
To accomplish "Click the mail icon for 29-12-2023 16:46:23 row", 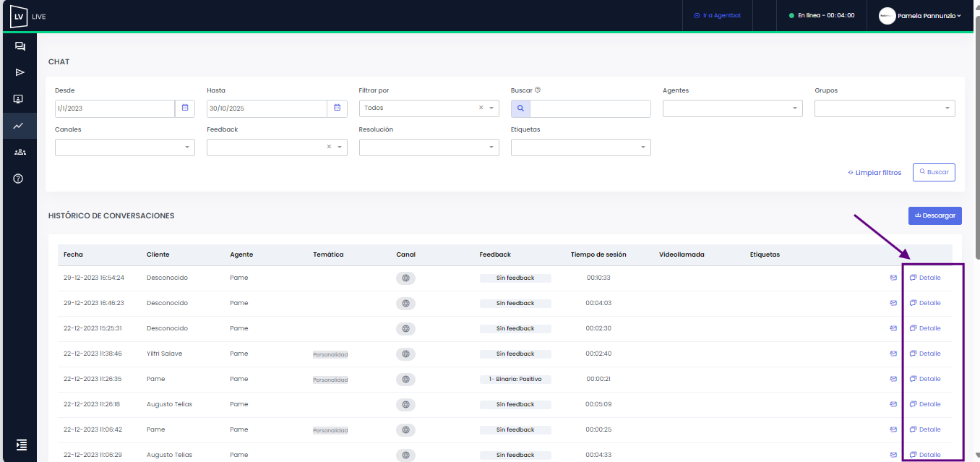I will coord(893,303).
